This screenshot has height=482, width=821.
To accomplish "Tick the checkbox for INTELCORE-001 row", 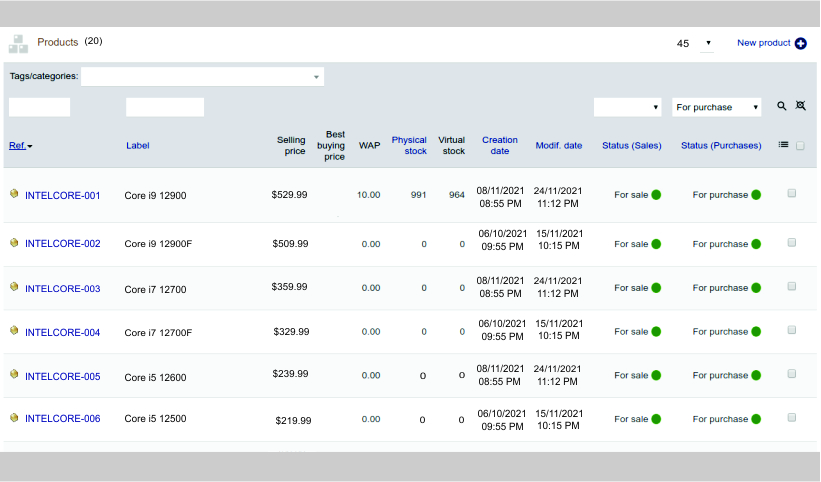I will tap(792, 194).
